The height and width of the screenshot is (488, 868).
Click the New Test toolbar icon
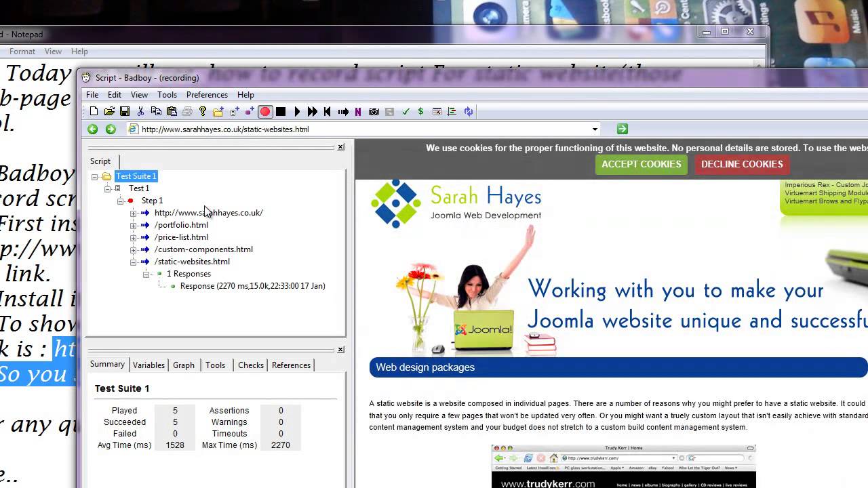[x=234, y=112]
